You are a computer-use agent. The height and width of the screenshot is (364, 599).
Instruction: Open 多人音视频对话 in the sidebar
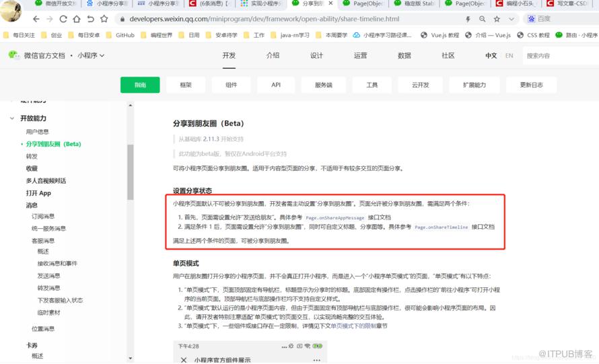pos(46,181)
